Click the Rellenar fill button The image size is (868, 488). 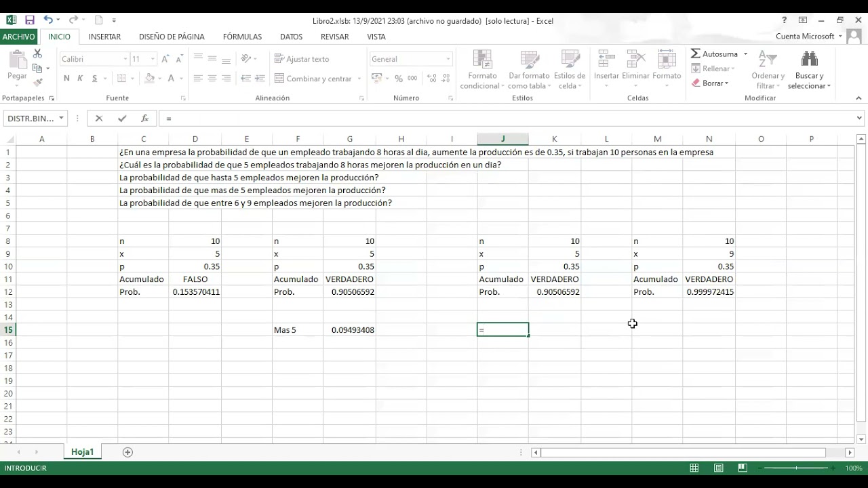point(712,68)
